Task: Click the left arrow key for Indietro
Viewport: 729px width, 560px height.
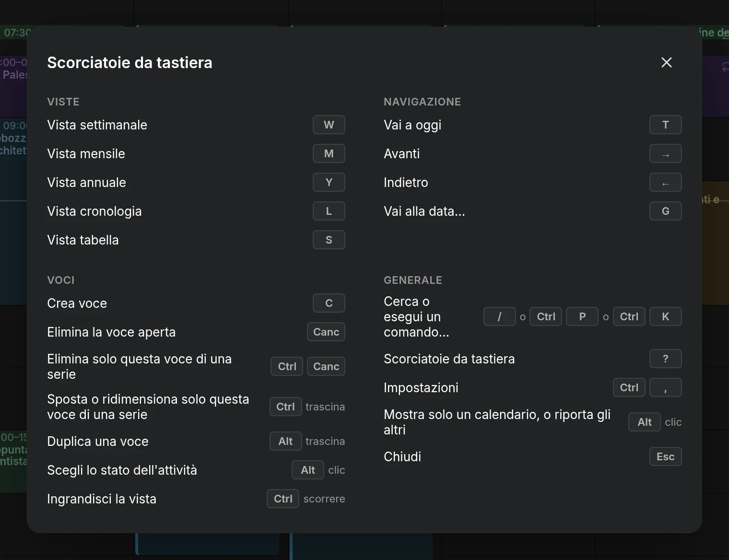Action: pos(666,182)
